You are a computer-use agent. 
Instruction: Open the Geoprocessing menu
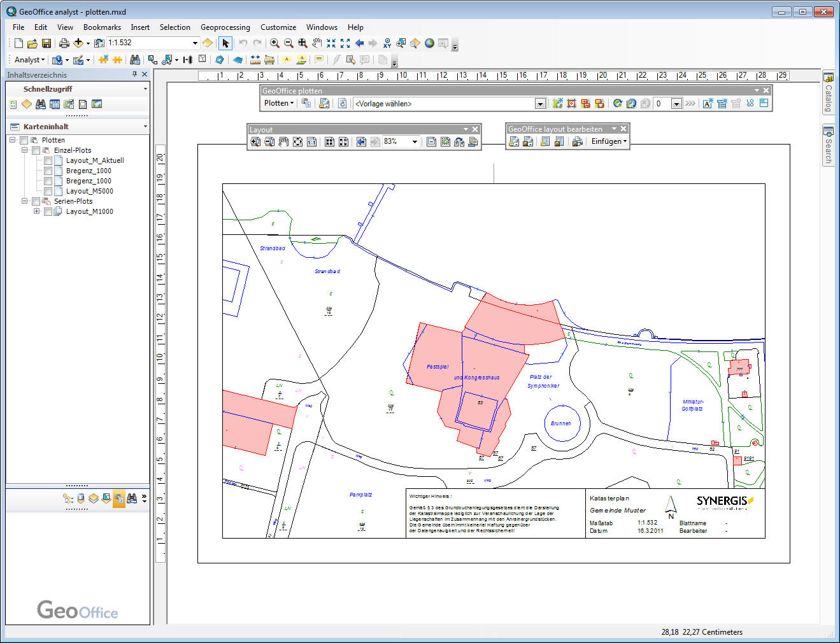pyautogui.click(x=225, y=27)
